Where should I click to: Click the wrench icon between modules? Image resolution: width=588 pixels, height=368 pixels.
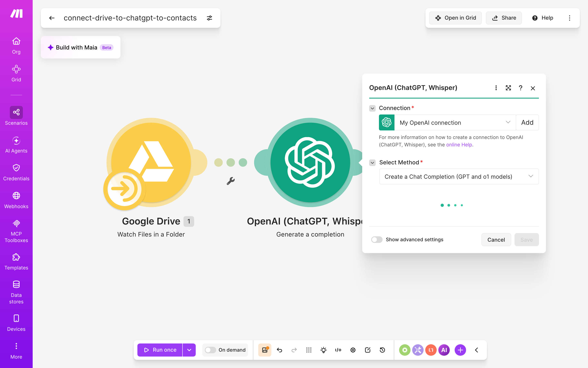231,181
